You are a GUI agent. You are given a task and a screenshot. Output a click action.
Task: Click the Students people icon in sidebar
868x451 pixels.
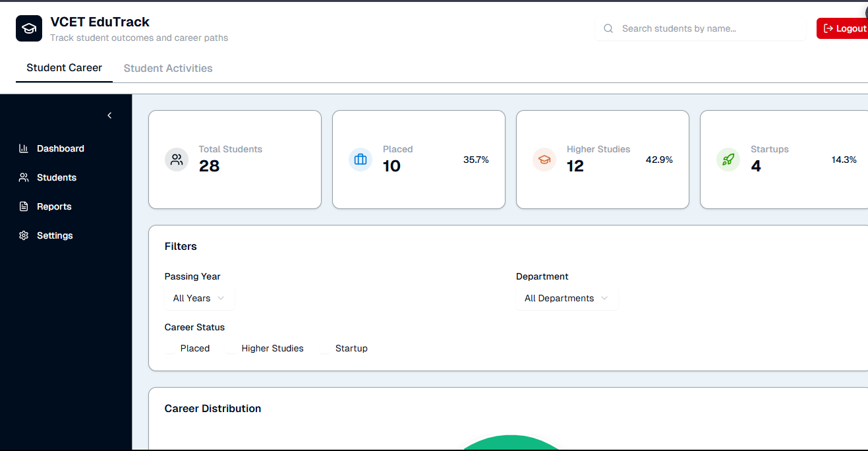[24, 177]
